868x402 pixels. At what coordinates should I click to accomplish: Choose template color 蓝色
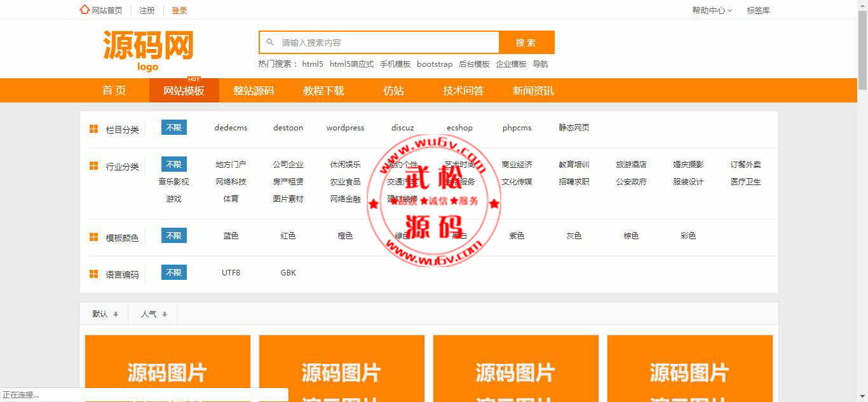(x=231, y=236)
